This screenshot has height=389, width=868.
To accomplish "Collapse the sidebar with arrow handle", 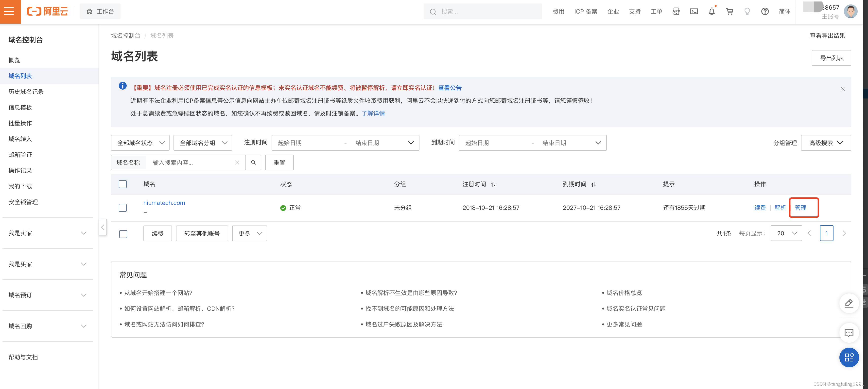I will pos(103,227).
